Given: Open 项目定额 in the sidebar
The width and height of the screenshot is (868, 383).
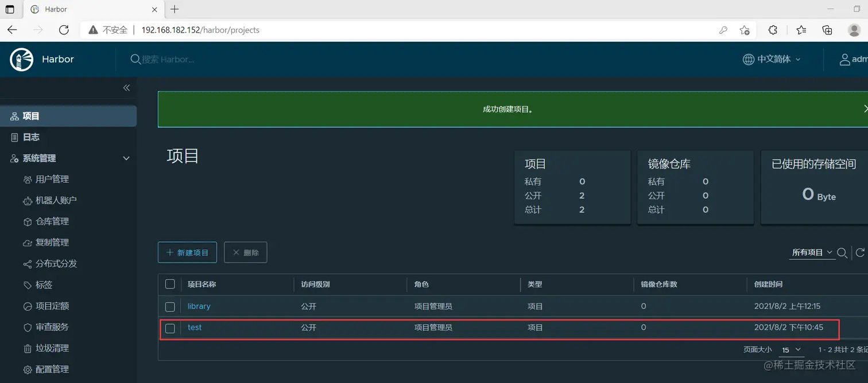Looking at the screenshot, I should click(52, 306).
